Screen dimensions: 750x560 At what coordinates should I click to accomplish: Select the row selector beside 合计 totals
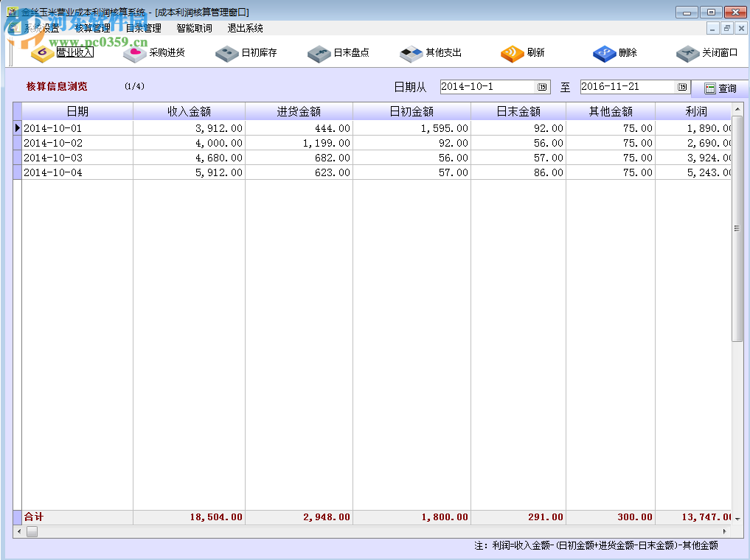(x=17, y=517)
